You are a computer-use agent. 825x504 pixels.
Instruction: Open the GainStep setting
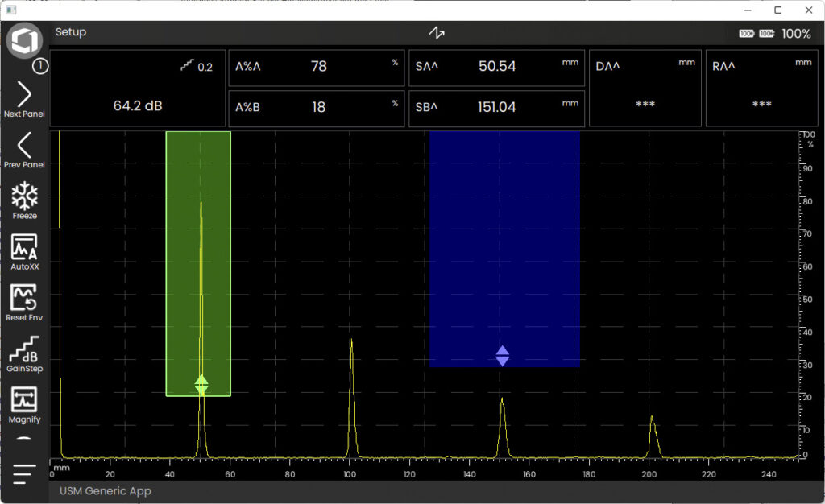(24, 354)
